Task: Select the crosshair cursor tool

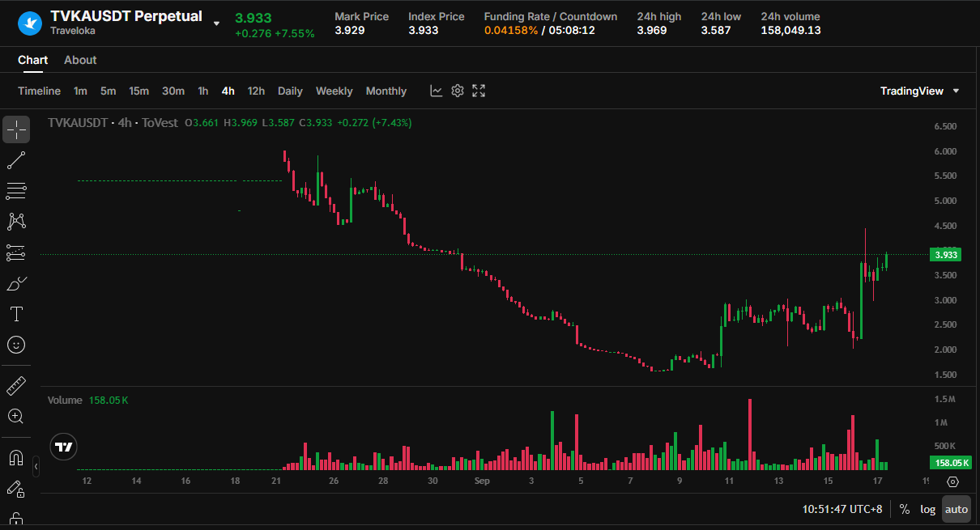Action: click(x=16, y=129)
